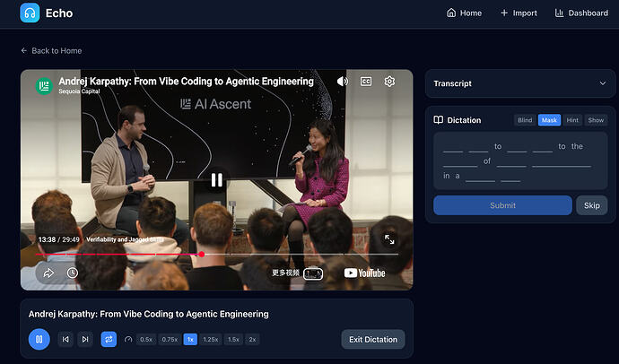Toggle the loop repeat button

coord(109,339)
